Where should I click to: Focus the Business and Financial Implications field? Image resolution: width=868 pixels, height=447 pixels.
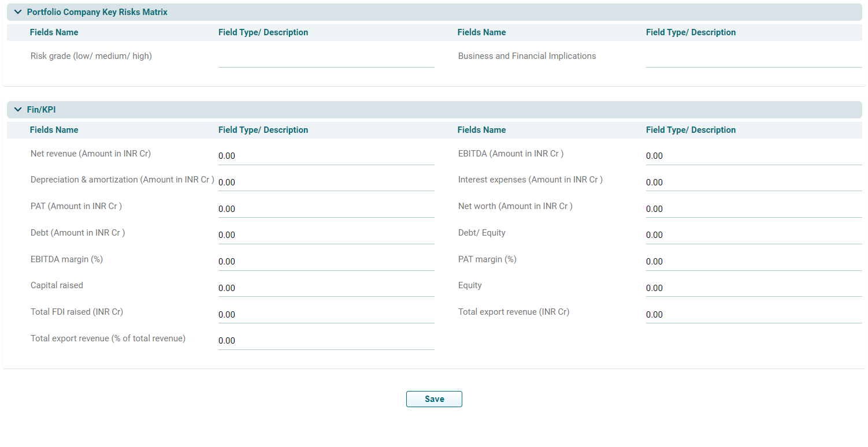(x=754, y=58)
